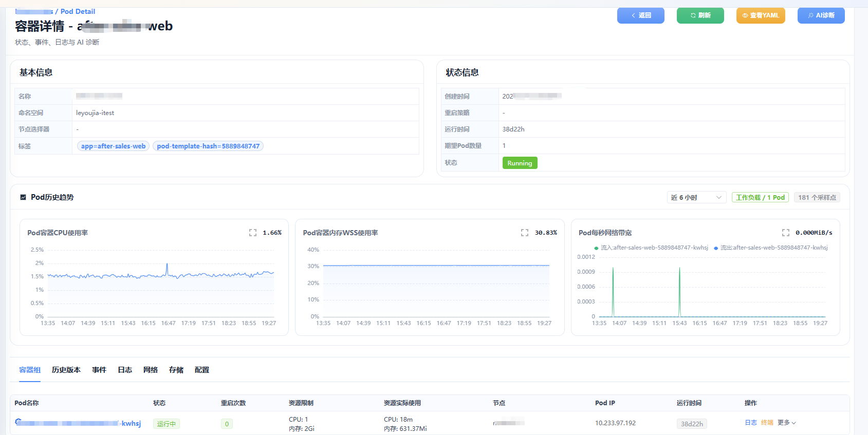Click the Pod名称 column header
The width and height of the screenshot is (868, 435).
click(x=27, y=403)
